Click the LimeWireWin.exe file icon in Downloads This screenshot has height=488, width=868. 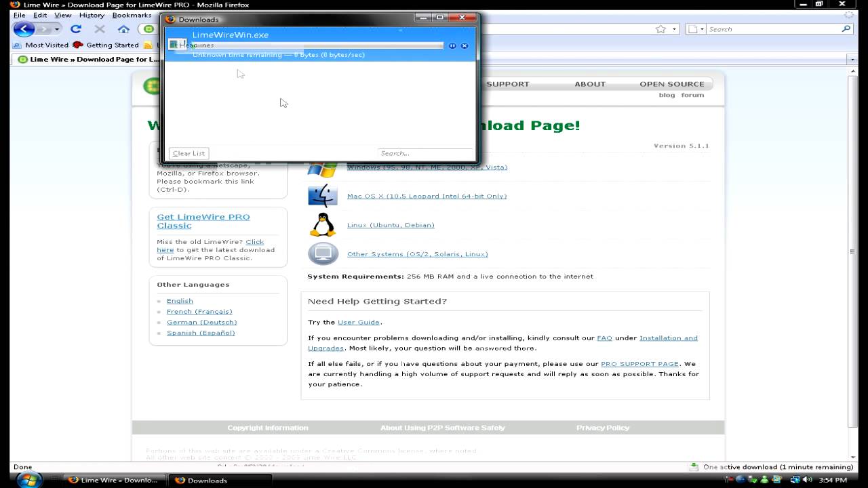178,44
